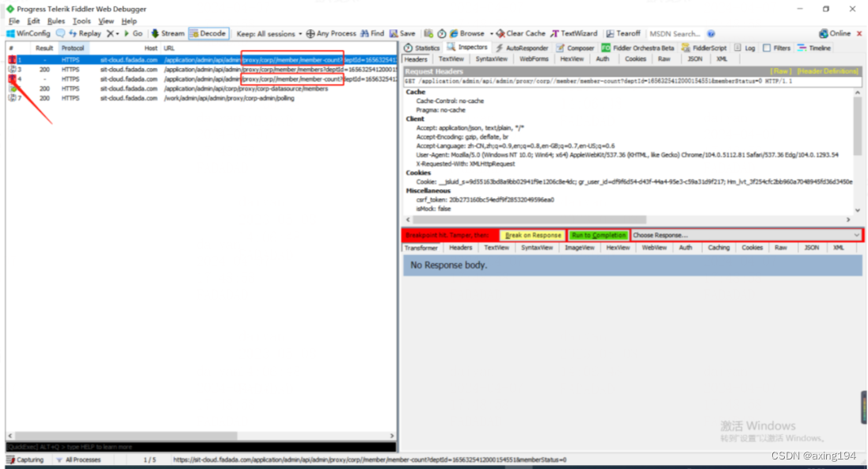Open the Keep: All sessions dropdown

click(269, 34)
